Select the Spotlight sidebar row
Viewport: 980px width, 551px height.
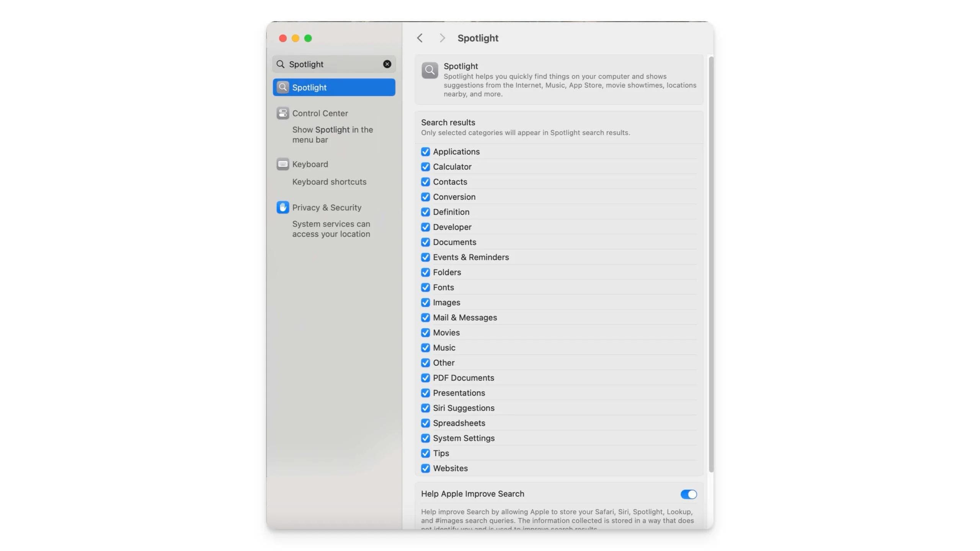click(334, 87)
